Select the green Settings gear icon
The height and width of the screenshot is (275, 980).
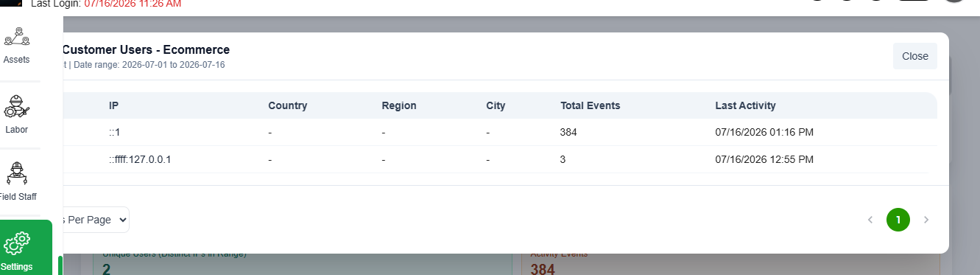click(16, 243)
